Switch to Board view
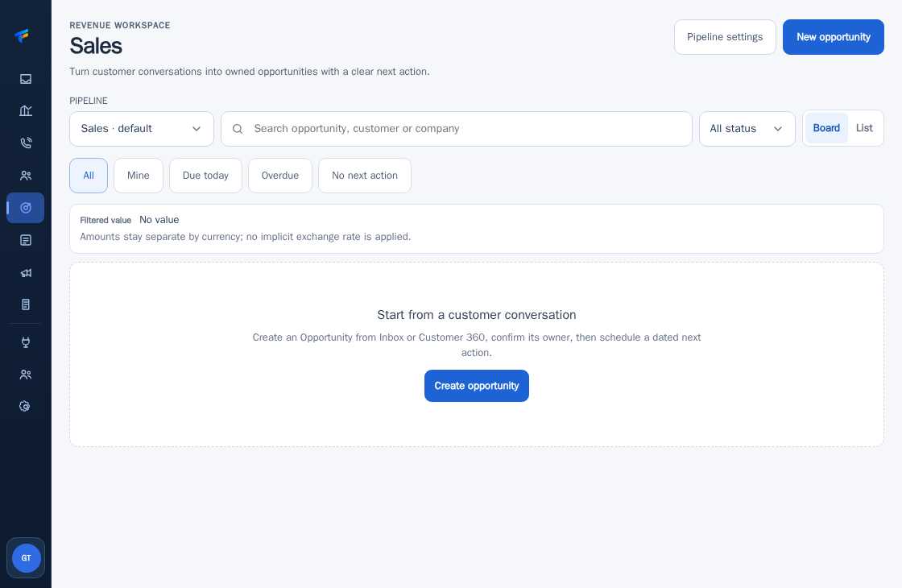The height and width of the screenshot is (588, 902). coord(826,128)
